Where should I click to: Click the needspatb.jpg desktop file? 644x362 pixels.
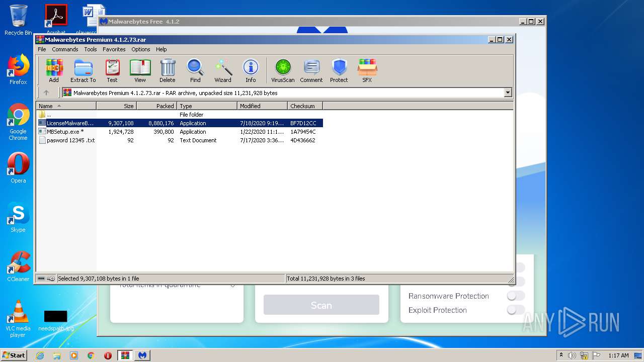pos(56,321)
